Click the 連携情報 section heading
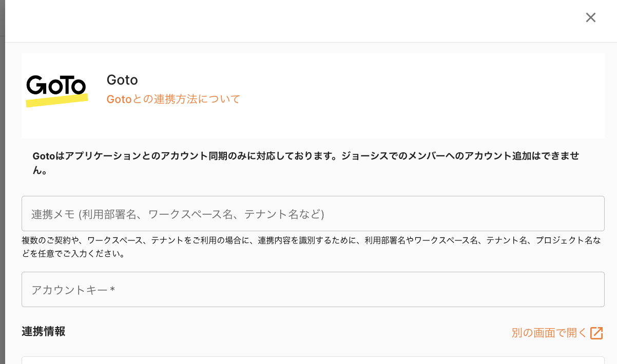Viewport: 617px width, 364px height. [x=44, y=331]
